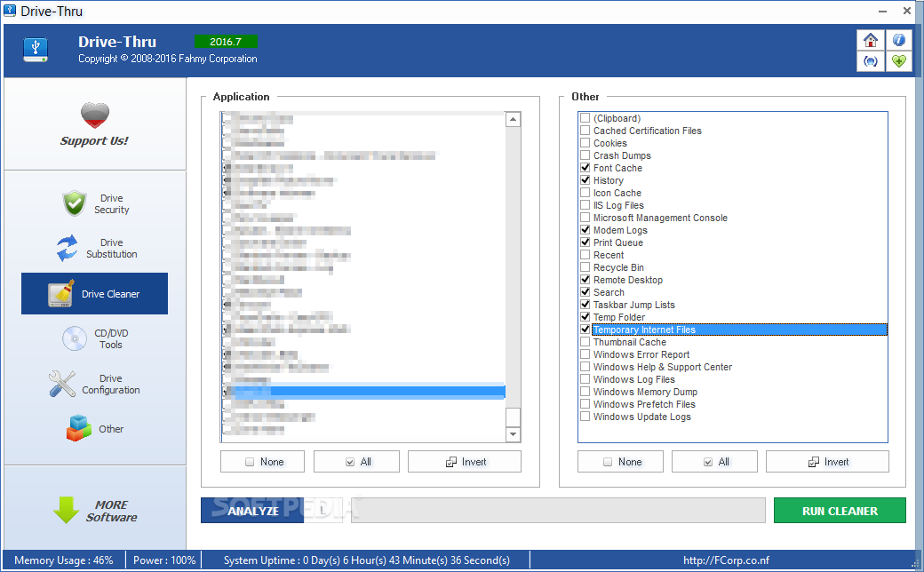Click the Drive Configuration wrench icon
924x572 pixels.
(62, 384)
